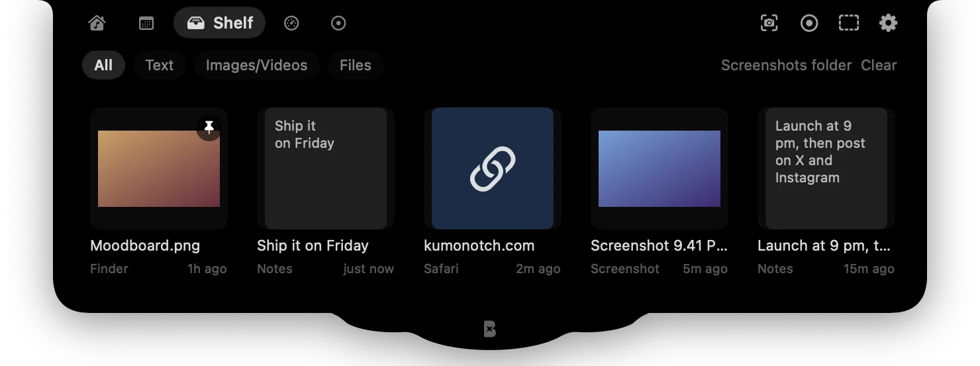This screenshot has width=980, height=366.
Task: Filter shelf by Text
Action: (160, 65)
